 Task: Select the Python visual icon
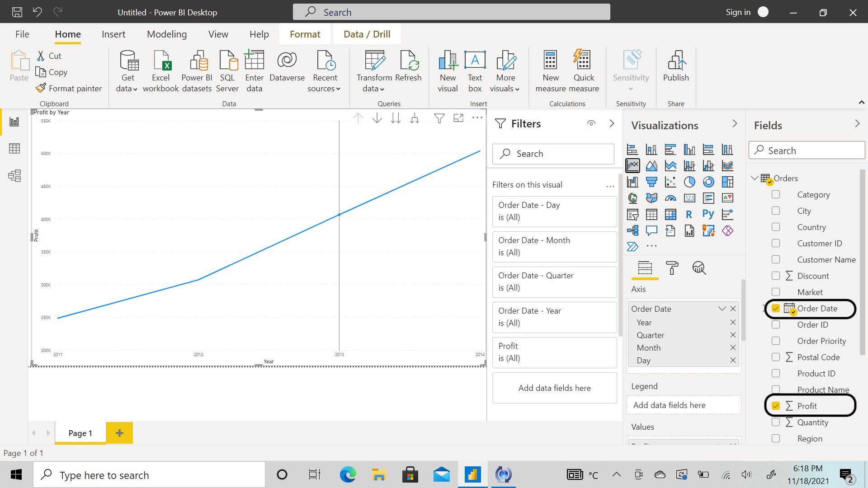click(x=708, y=214)
